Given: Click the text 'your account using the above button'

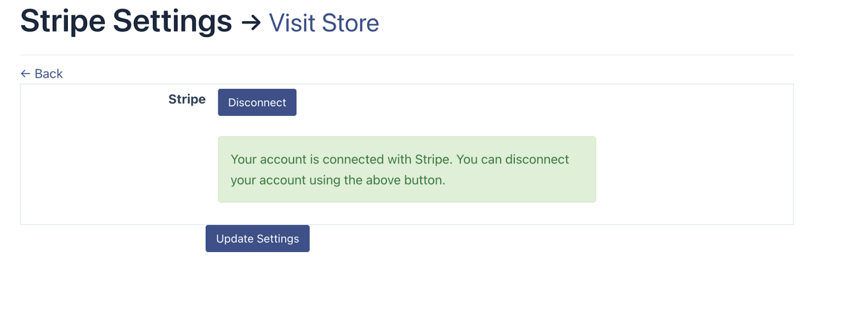Looking at the screenshot, I should (x=337, y=180).
